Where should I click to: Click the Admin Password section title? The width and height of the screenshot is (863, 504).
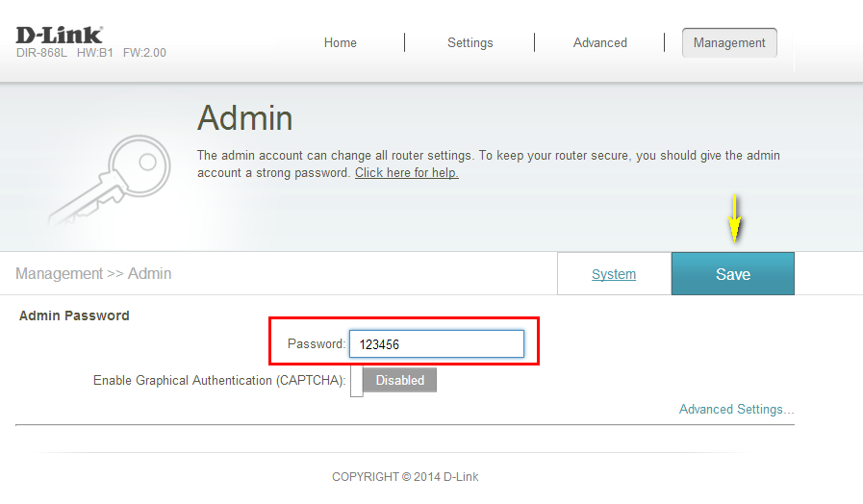pos(74,315)
